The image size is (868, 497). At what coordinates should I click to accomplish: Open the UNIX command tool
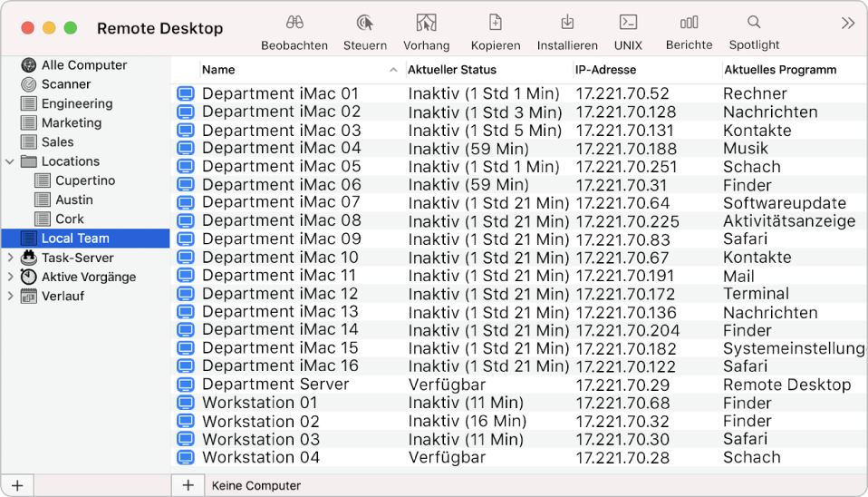tap(627, 24)
